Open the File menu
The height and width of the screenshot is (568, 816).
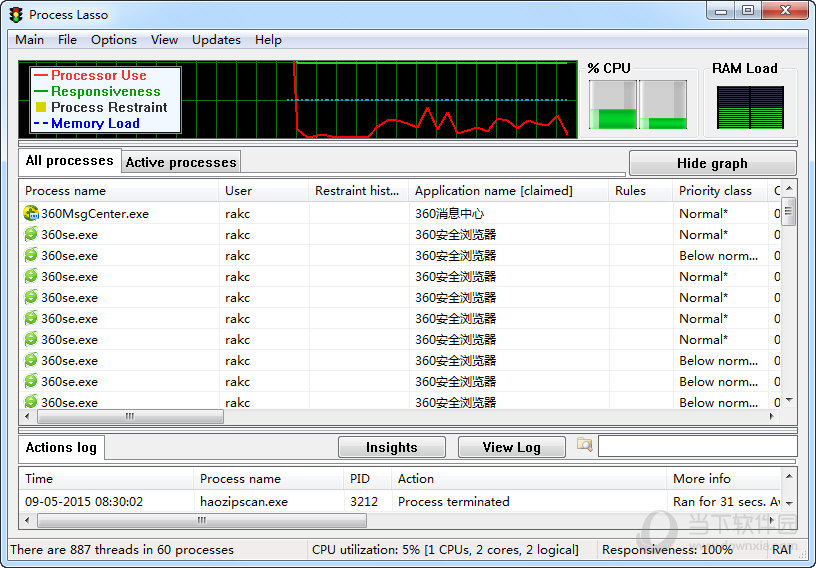[x=67, y=40]
